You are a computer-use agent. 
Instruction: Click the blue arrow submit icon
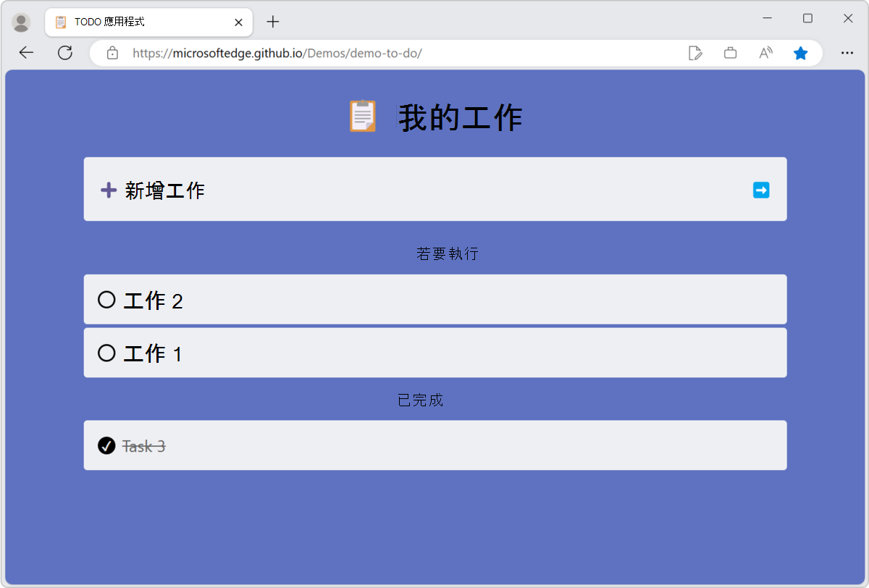pyautogui.click(x=760, y=189)
